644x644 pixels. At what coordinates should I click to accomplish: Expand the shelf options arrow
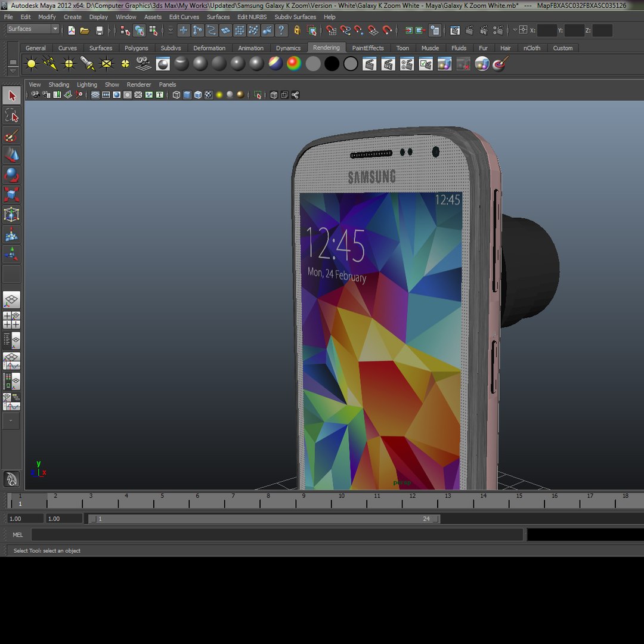13,70
